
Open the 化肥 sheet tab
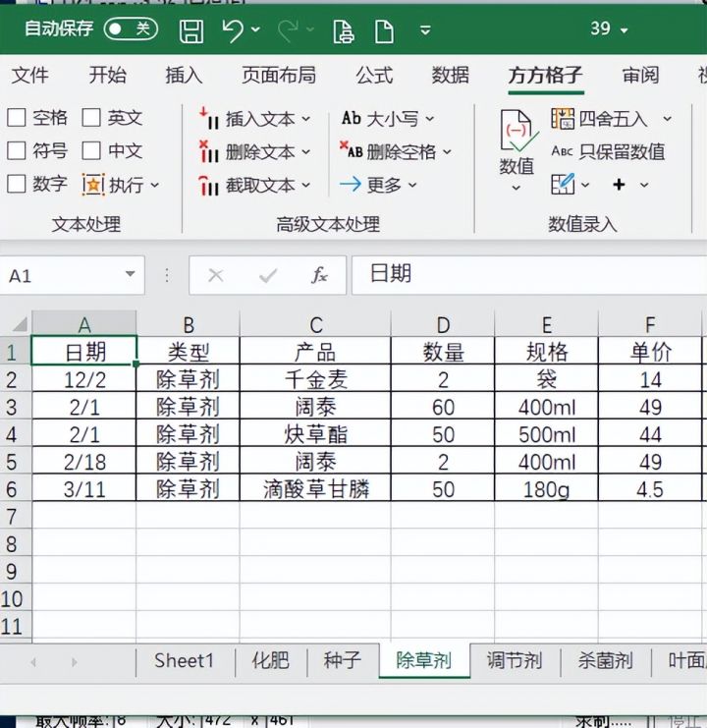tap(270, 661)
